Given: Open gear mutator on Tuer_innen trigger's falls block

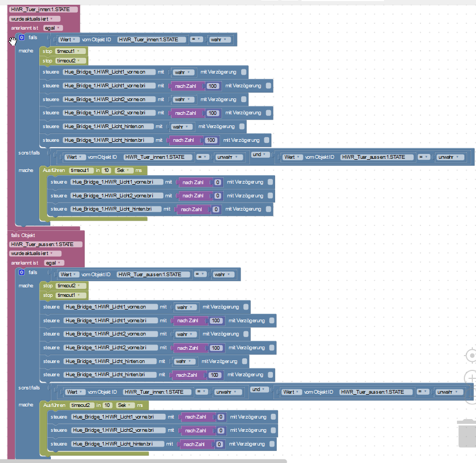Looking at the screenshot, I should click(x=22, y=38).
